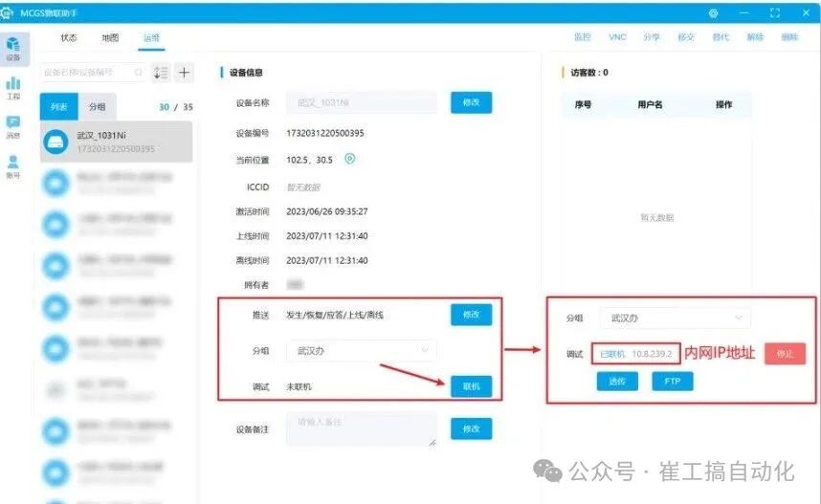The height and width of the screenshot is (504, 821).
Task: Click the location pin icon beside 102.5, 30.5
Action: click(x=350, y=159)
